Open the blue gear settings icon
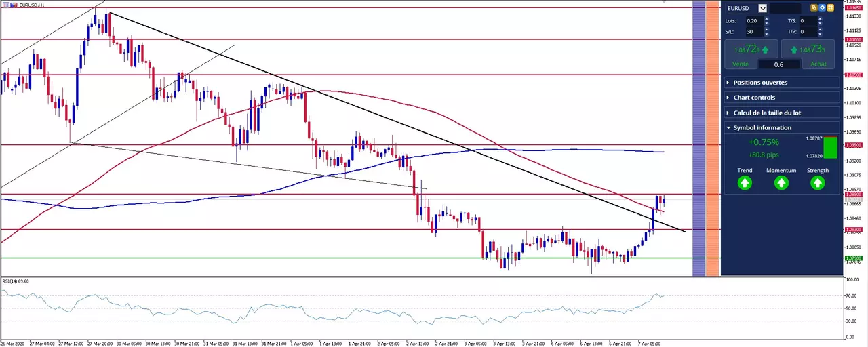 (x=822, y=8)
